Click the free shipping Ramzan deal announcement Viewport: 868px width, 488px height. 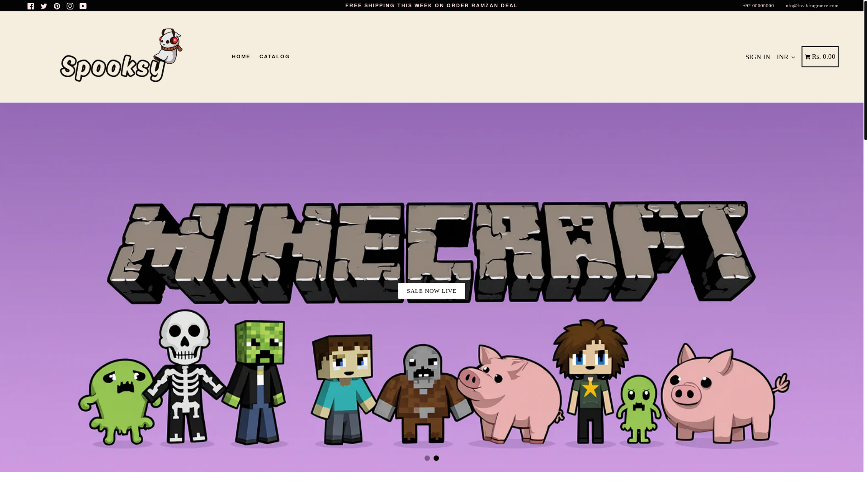point(432,5)
